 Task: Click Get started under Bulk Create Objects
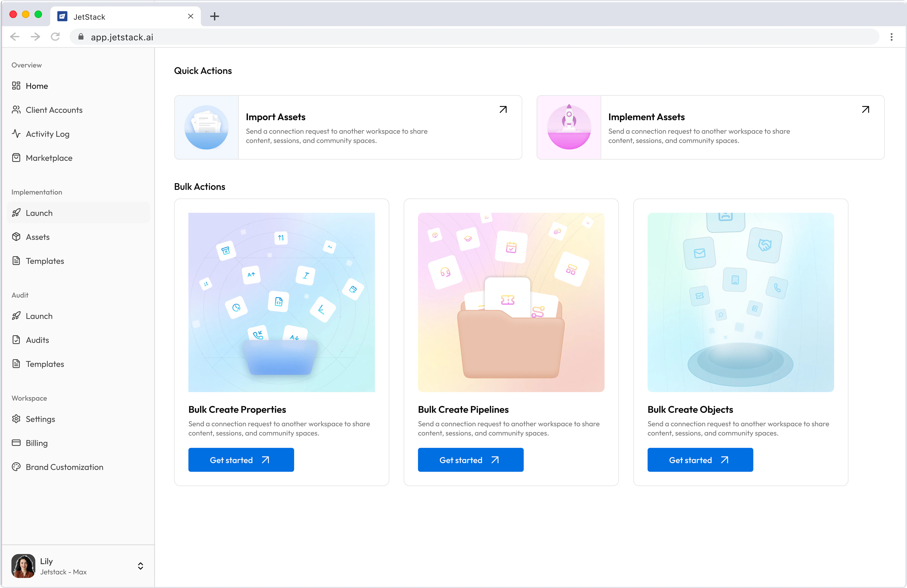[x=700, y=460]
